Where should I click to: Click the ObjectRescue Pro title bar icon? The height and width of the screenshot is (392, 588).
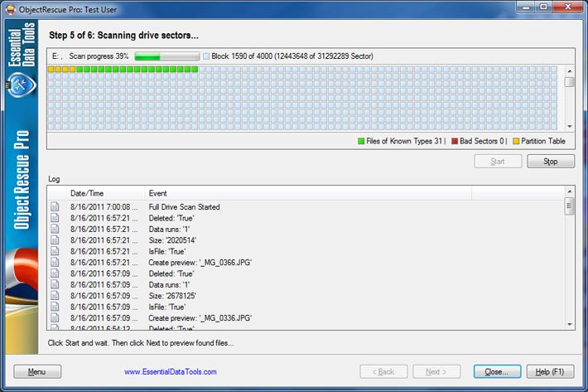[x=10, y=9]
